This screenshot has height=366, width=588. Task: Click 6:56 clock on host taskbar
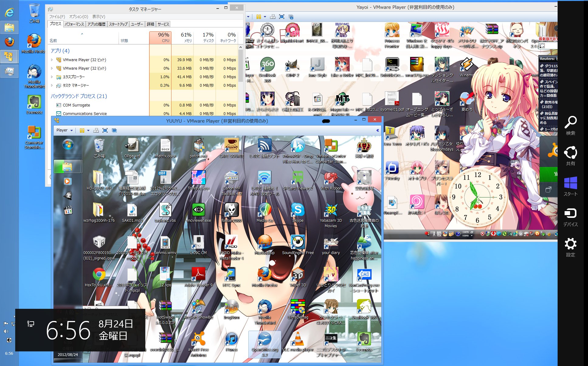(9, 354)
